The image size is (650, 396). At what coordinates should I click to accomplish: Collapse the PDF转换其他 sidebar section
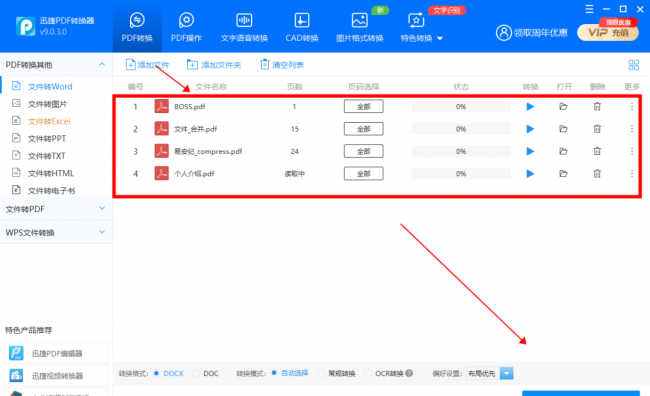pos(102,64)
